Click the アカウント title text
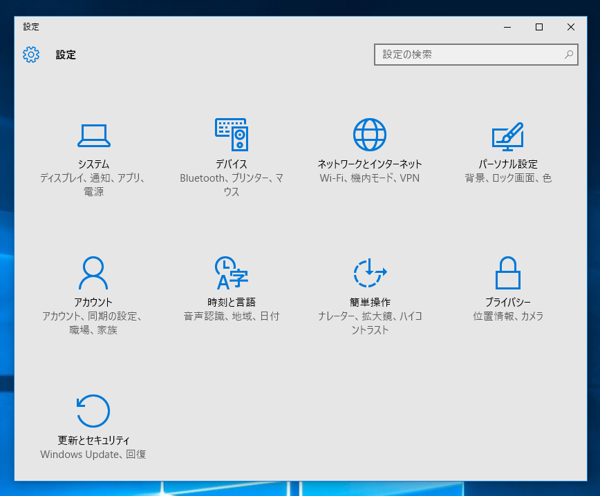This screenshot has height=496, width=600. [93, 302]
